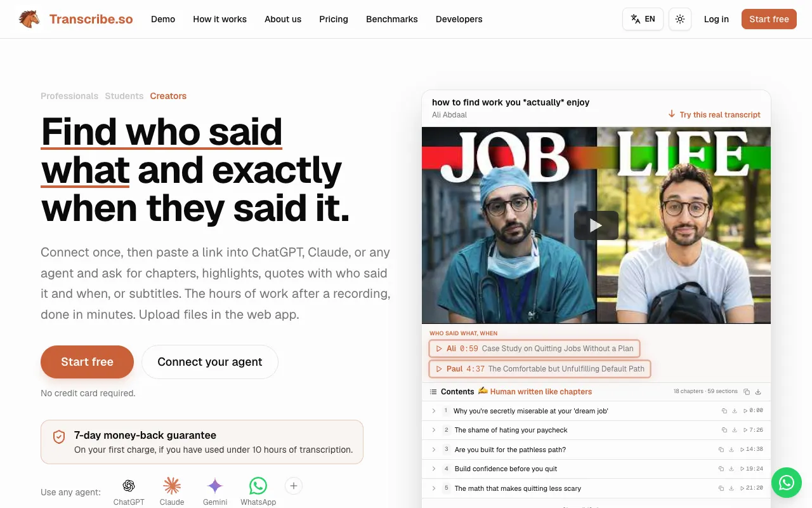This screenshot has width=812, height=508.
Task: Open Developers in the top navigation
Action: [x=459, y=19]
